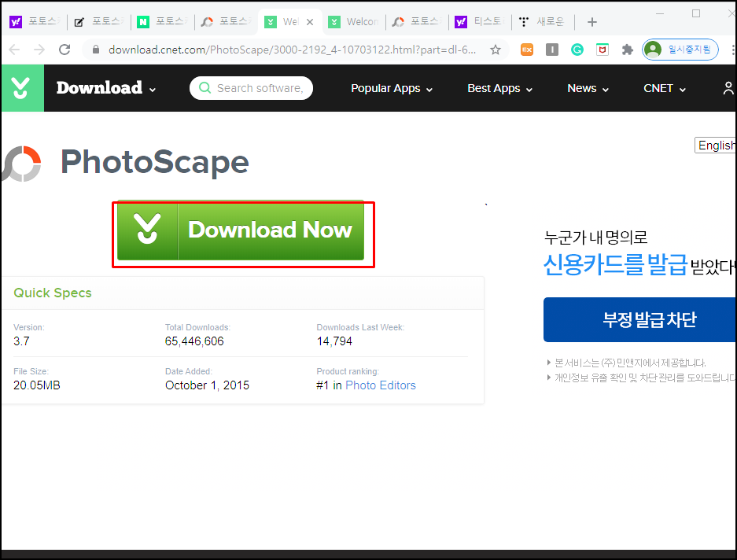Click the 신용카드를 발급 ad headline

[616, 265]
